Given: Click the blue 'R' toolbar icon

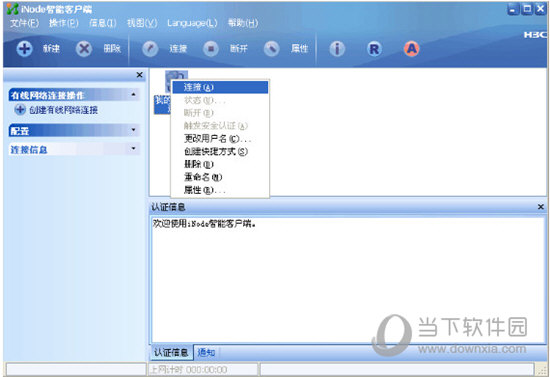Looking at the screenshot, I should point(374,49).
